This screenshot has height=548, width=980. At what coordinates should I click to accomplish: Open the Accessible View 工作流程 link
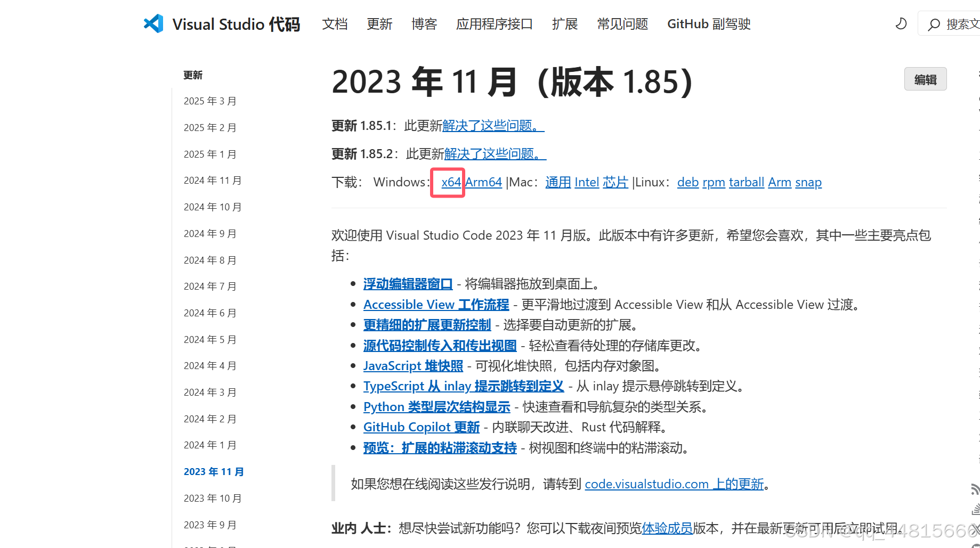coord(436,305)
